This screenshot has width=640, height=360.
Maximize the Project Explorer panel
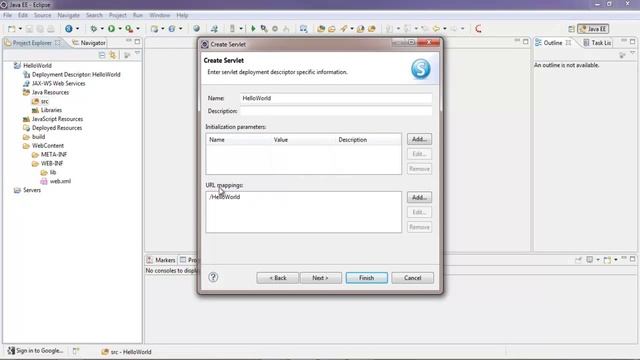coord(138,42)
